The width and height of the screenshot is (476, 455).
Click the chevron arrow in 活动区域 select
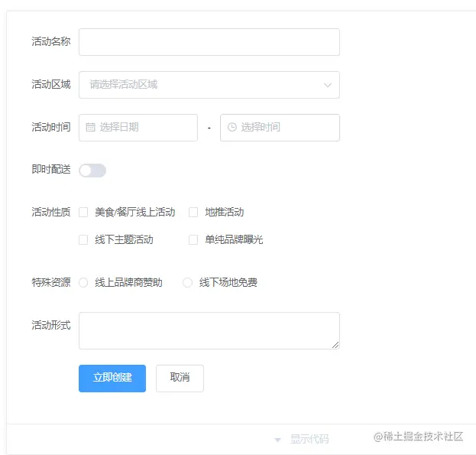pyautogui.click(x=328, y=85)
